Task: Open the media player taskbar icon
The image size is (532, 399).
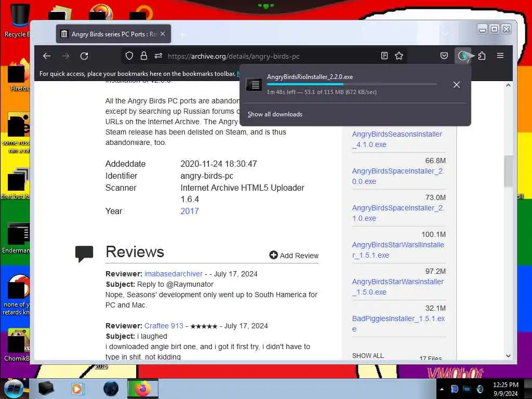Action: coord(77,389)
